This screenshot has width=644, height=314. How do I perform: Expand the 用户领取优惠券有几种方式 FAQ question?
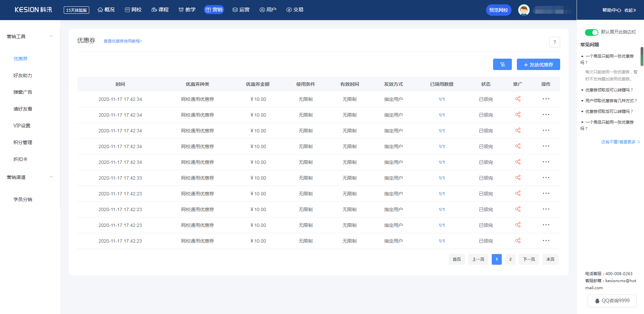(610, 101)
